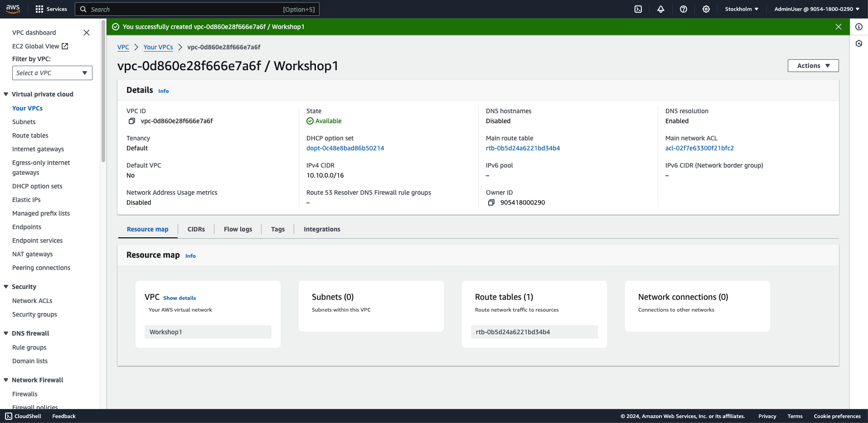Viewport: 868px width, 423px height.
Task: Collapse the Security section in sidebar
Action: coord(6,287)
